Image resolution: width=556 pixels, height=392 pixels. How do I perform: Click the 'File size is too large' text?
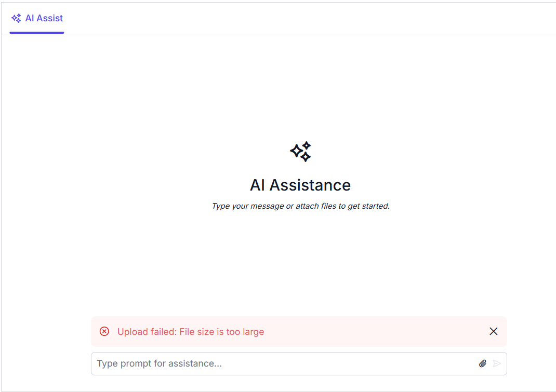[x=222, y=332]
